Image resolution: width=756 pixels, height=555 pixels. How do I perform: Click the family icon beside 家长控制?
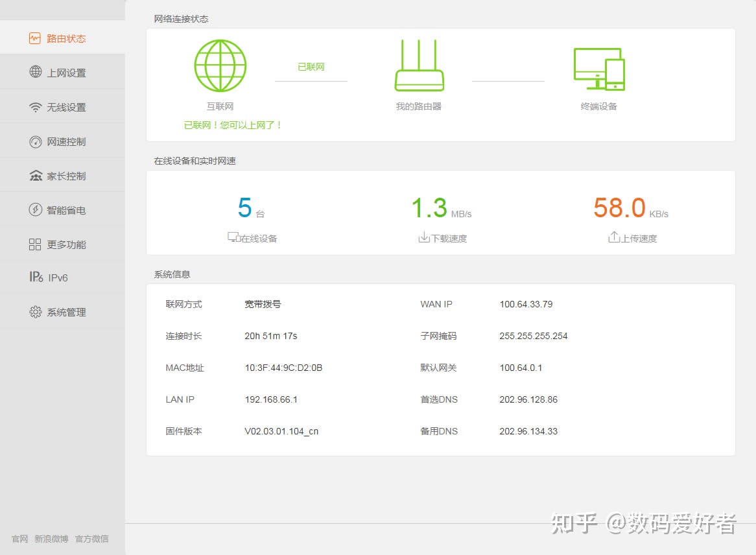pyautogui.click(x=36, y=176)
